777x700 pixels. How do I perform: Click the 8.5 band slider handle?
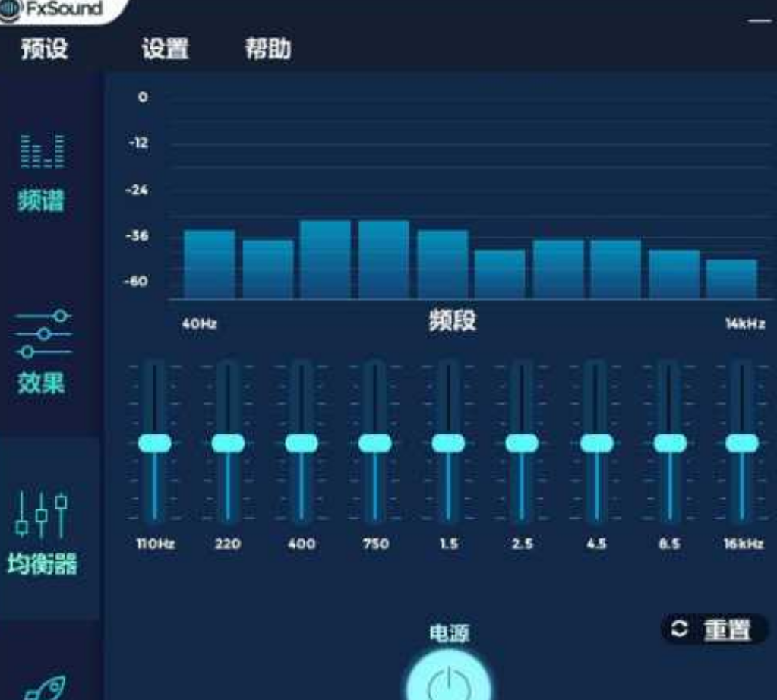(670, 443)
